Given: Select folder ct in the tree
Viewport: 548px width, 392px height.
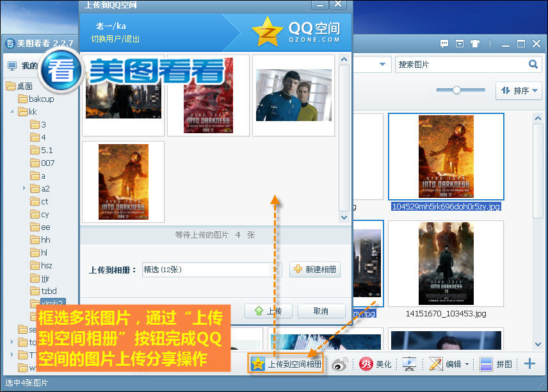Looking at the screenshot, I should click(40, 201).
